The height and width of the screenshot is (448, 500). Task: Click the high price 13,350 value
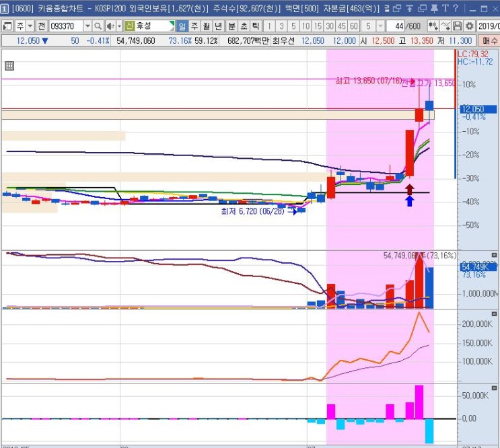[x=421, y=41]
